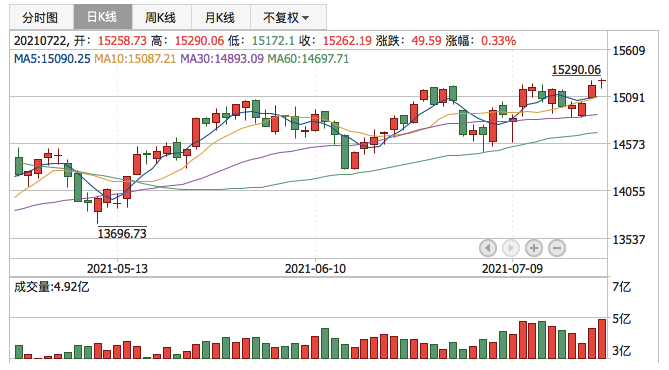Click the 涨幅 0.33% value in header
The height and width of the screenshot is (370, 669).
(x=498, y=41)
